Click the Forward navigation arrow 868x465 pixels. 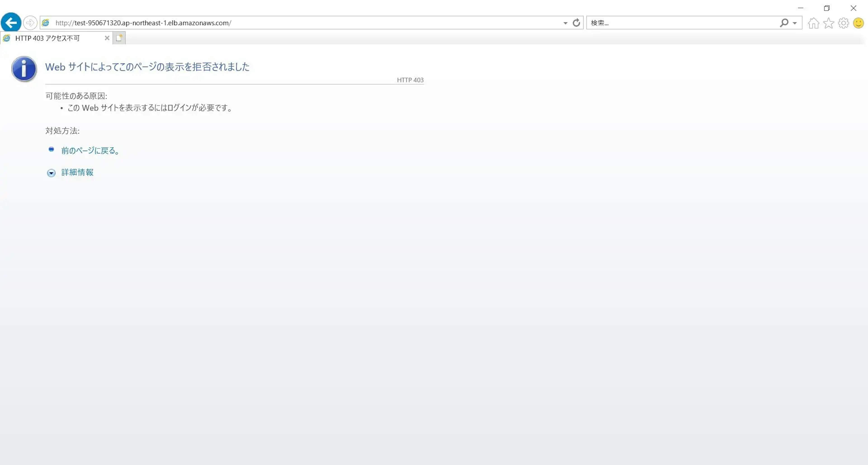click(x=30, y=23)
